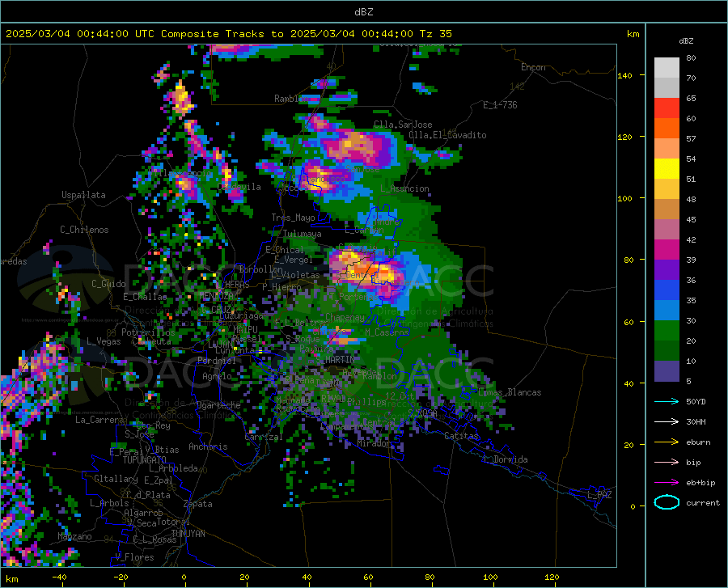This screenshot has width=728, height=588.
Task: Click the C_Chilenos map label
Action: coord(84,230)
